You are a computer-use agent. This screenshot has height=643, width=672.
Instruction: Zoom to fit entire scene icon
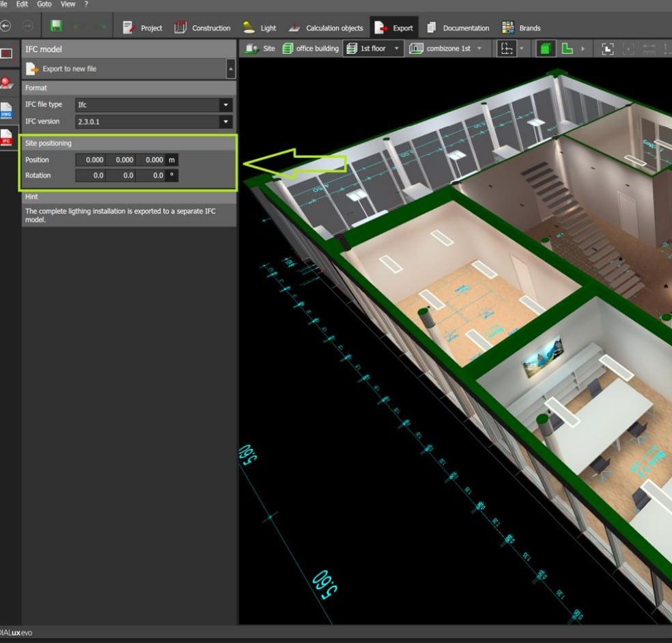click(608, 49)
